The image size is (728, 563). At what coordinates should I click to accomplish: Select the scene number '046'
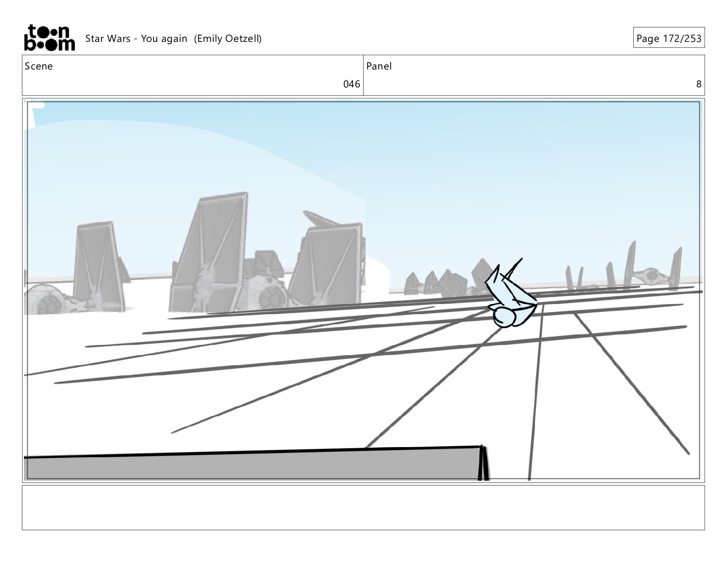click(352, 84)
